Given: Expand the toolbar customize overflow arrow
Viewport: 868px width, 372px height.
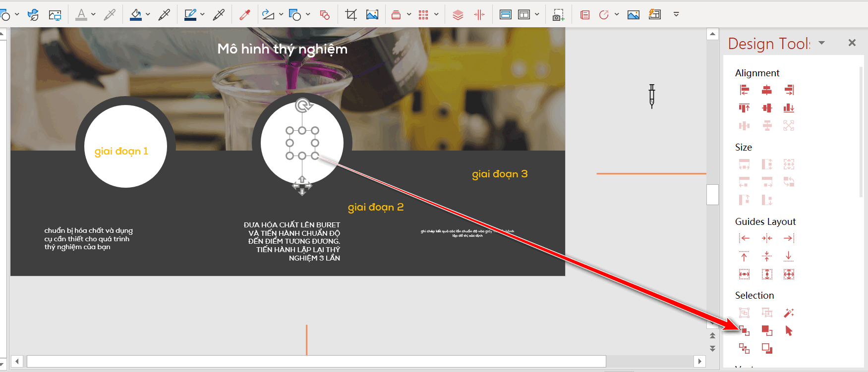Looking at the screenshot, I should (676, 14).
